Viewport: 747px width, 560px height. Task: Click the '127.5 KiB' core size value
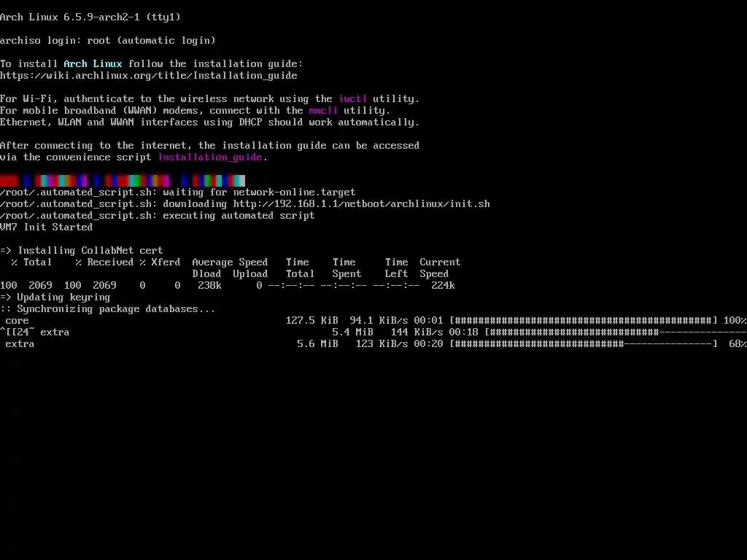[312, 321]
